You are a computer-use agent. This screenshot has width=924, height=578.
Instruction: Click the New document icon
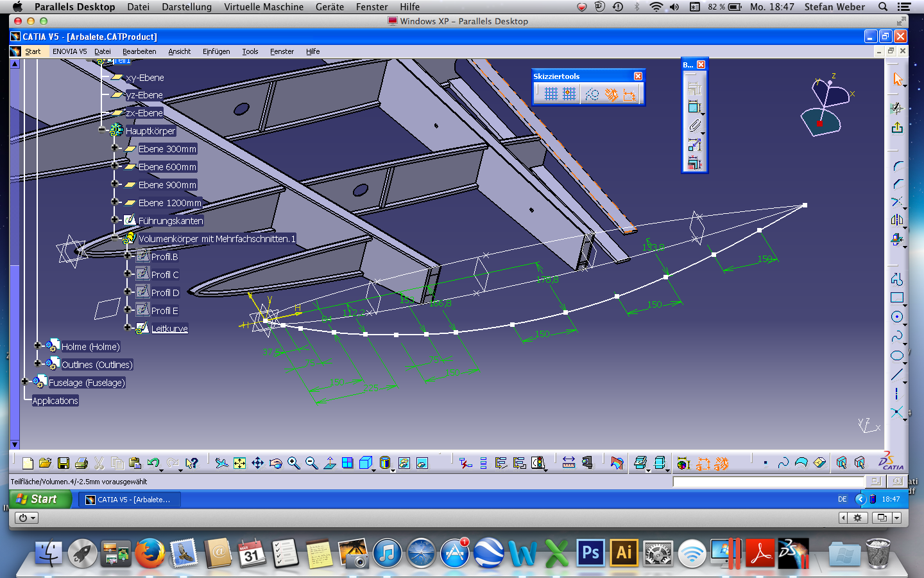click(27, 463)
